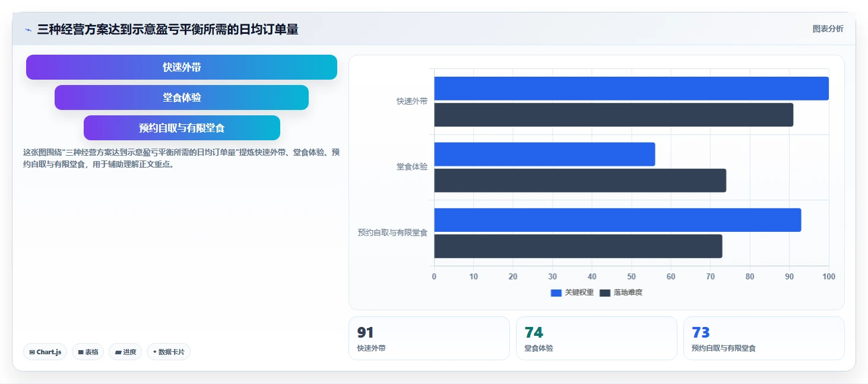Click the 数据卡片 tag chip

169,352
